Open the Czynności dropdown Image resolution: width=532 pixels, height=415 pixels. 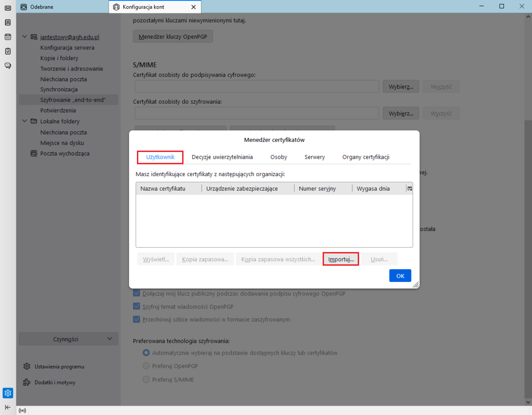(x=68, y=339)
